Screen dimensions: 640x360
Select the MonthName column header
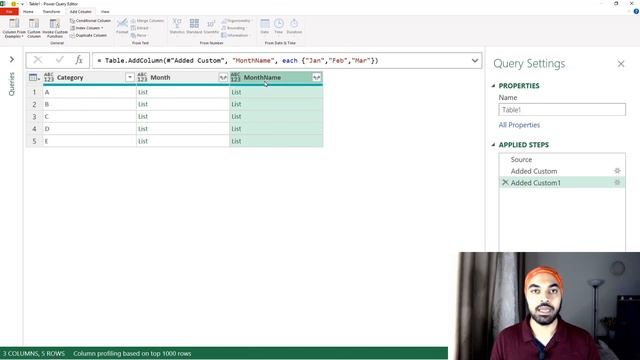262,77
